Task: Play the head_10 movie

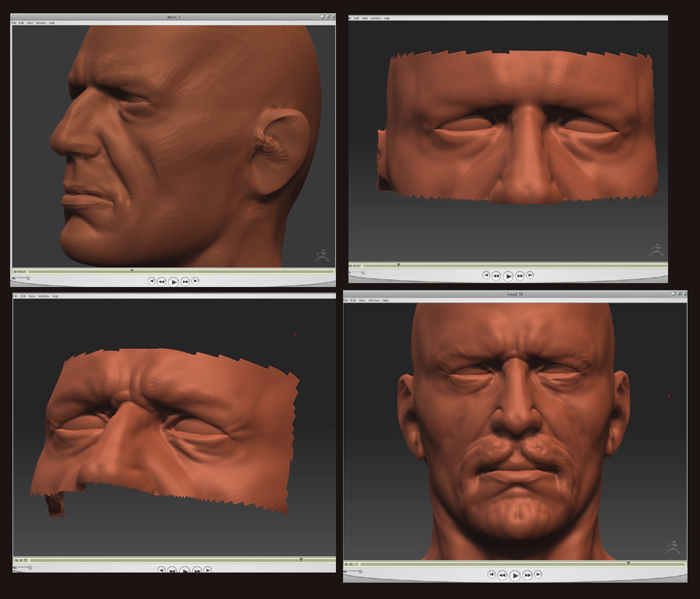Action: [x=514, y=576]
